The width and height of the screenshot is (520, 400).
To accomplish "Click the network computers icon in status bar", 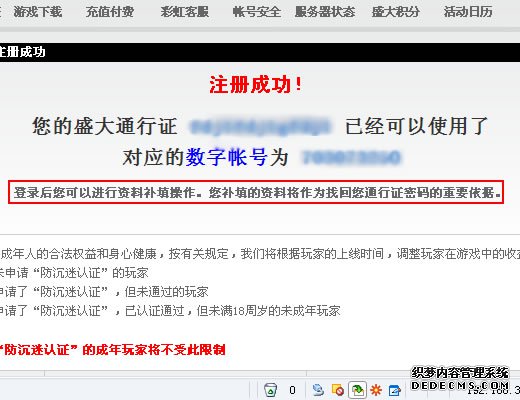I will click(x=318, y=389).
